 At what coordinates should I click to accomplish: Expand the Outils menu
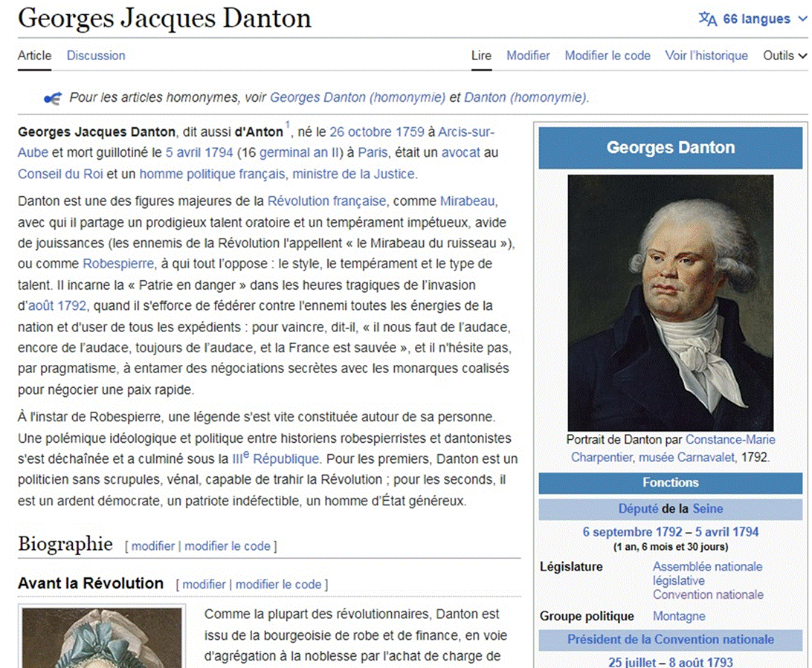[784, 56]
